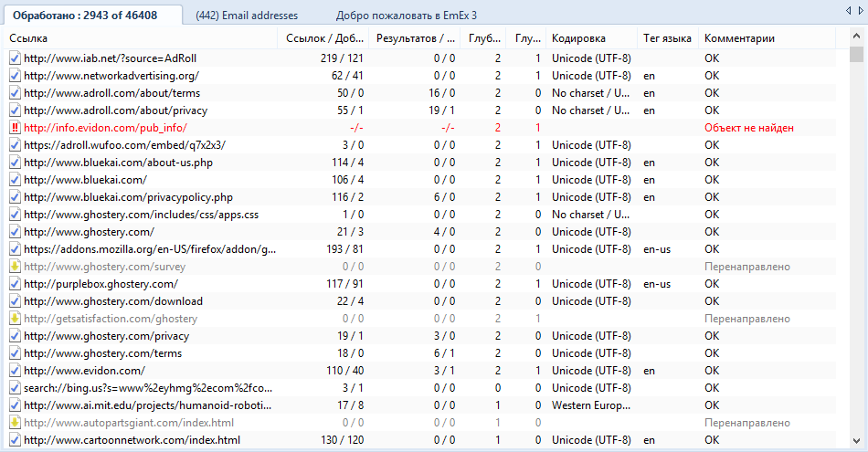Image resolution: width=868 pixels, height=452 pixels.
Task: Sort by the Ссылка column header
Action: coord(141,38)
